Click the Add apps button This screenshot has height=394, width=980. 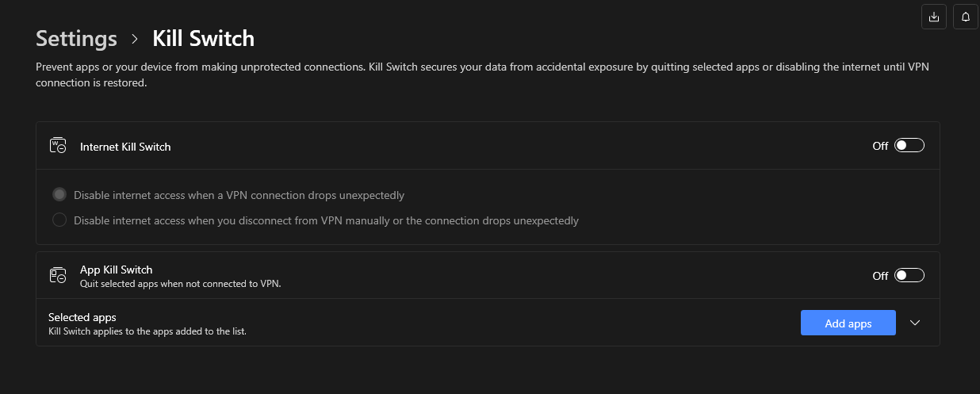(848, 323)
